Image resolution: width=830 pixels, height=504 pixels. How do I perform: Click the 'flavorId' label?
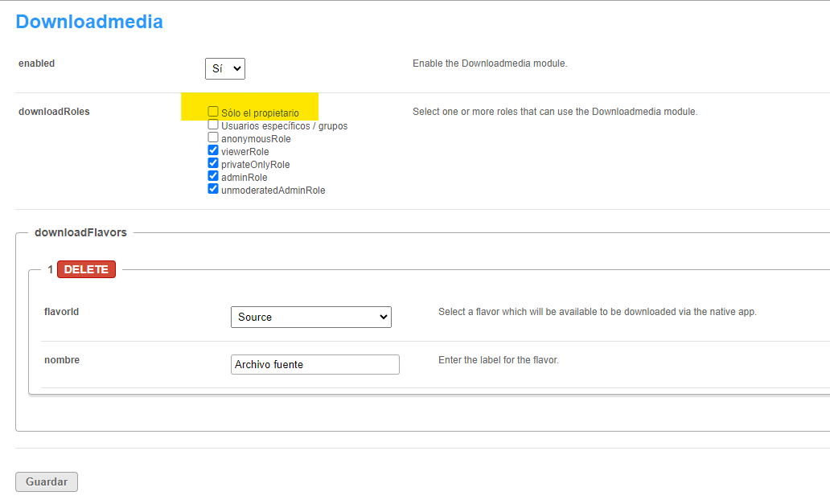[x=61, y=312]
